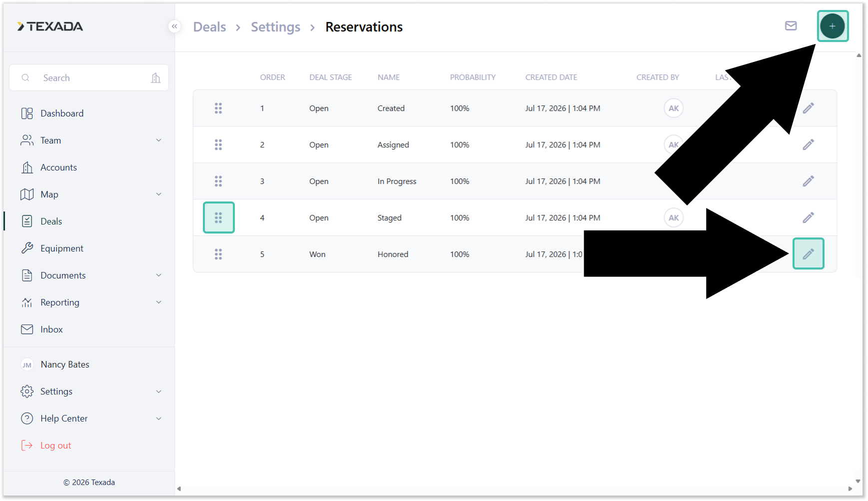The height and width of the screenshot is (501, 868).
Task: Click the PROBABILITY column header
Action: (x=473, y=77)
